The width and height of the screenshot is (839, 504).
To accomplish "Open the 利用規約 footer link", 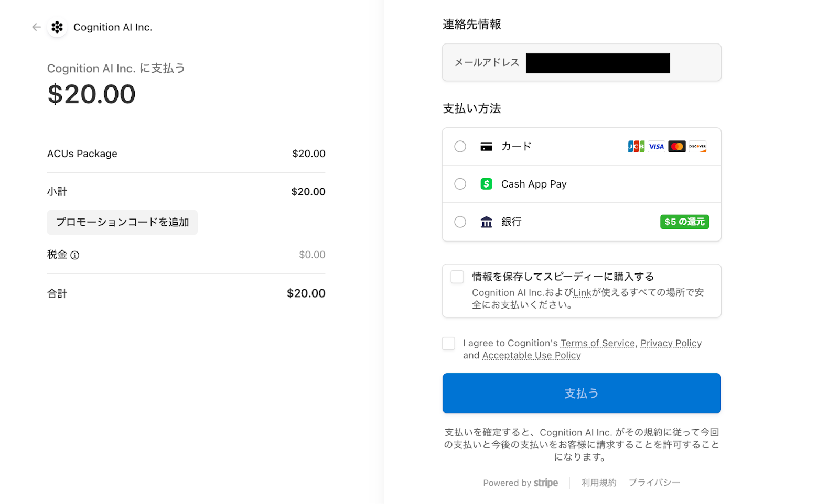I will coord(599,483).
